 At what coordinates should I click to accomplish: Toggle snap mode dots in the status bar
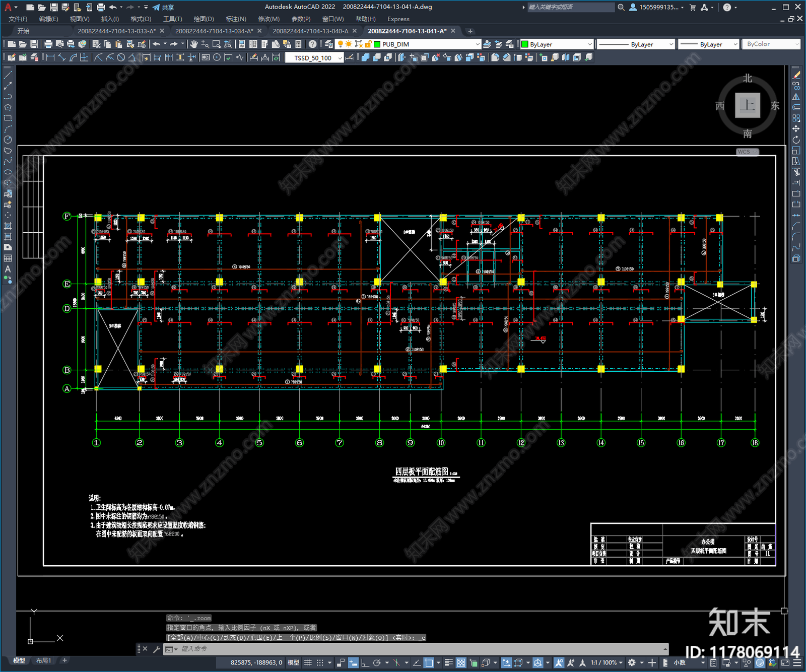tap(320, 662)
